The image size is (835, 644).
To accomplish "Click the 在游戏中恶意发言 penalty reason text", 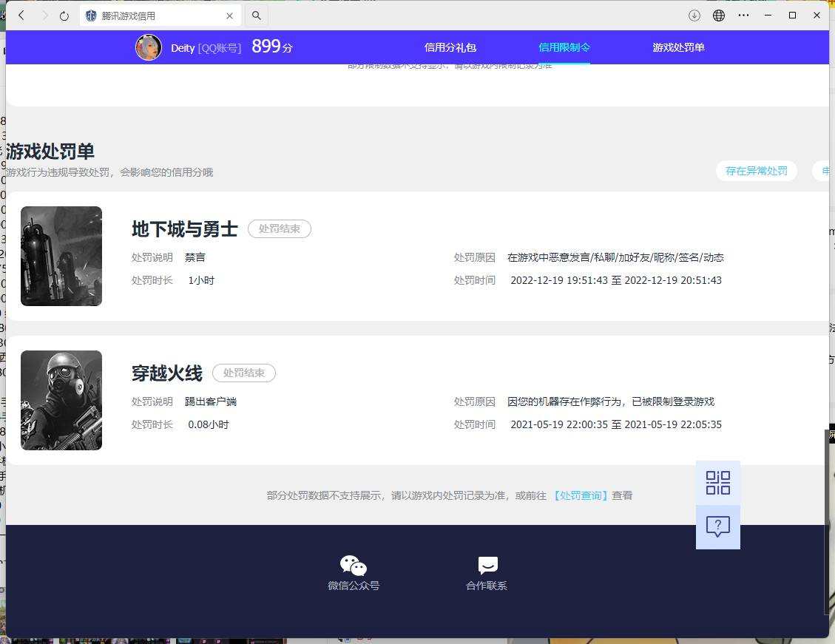I will [615, 257].
